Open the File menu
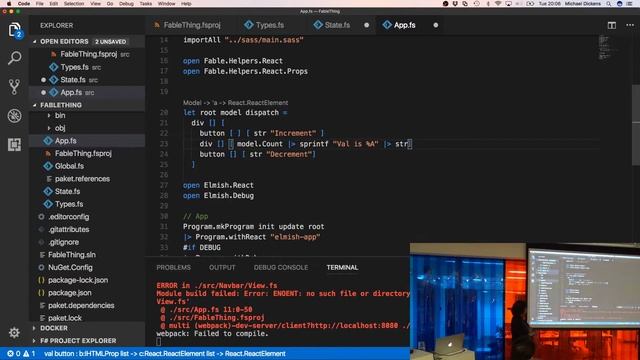This screenshot has height=360, width=640. click(39, 4)
